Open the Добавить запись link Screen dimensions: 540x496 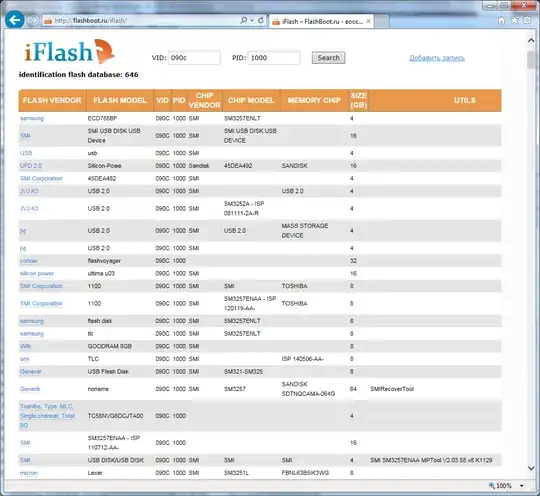tap(437, 58)
